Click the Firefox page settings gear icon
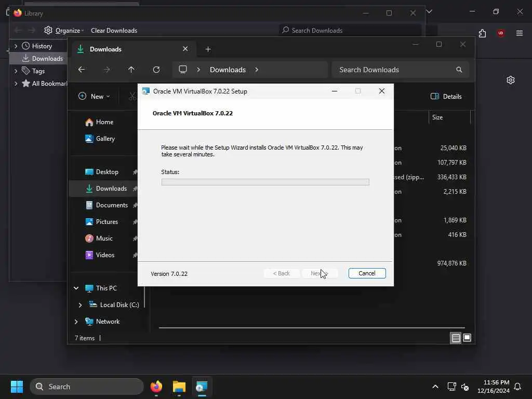Viewport: 532px width, 399px height. (511, 80)
